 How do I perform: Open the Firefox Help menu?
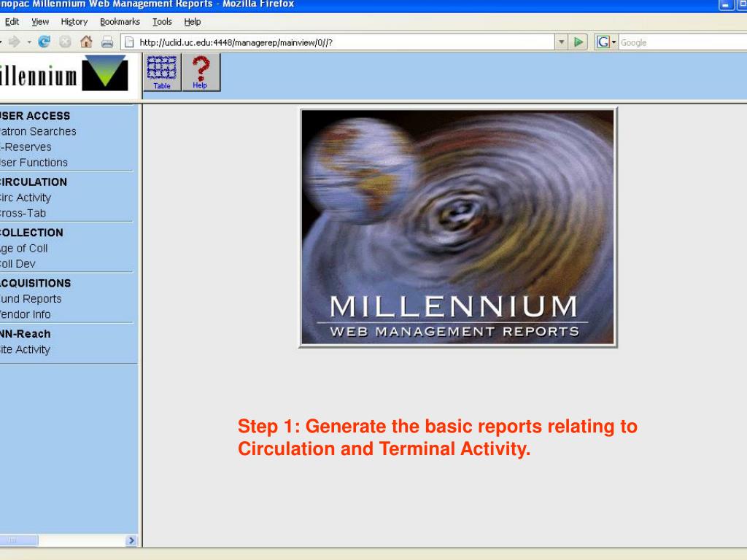(x=193, y=21)
